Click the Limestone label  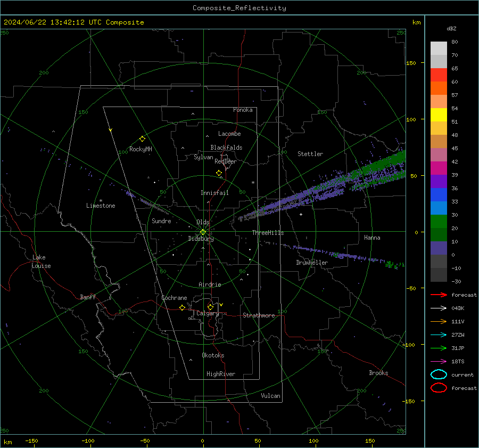click(x=101, y=206)
